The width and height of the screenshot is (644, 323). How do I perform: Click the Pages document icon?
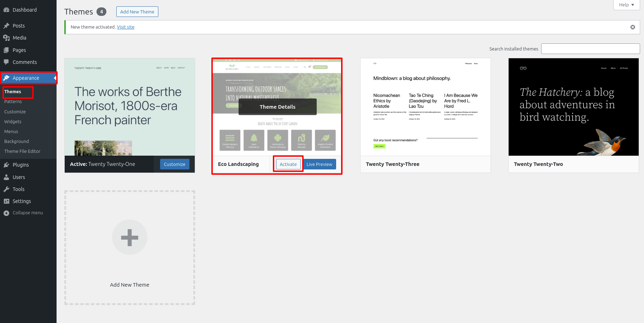6,50
